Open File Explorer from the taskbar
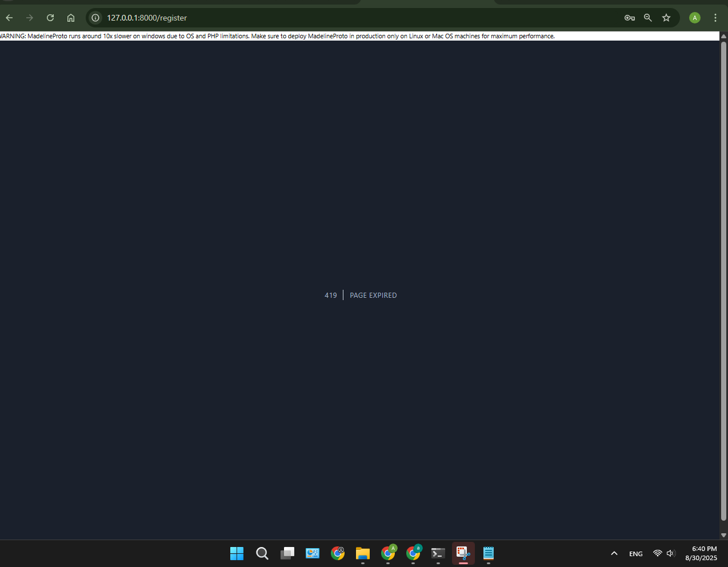Viewport: 728px width, 567px height. 363,553
